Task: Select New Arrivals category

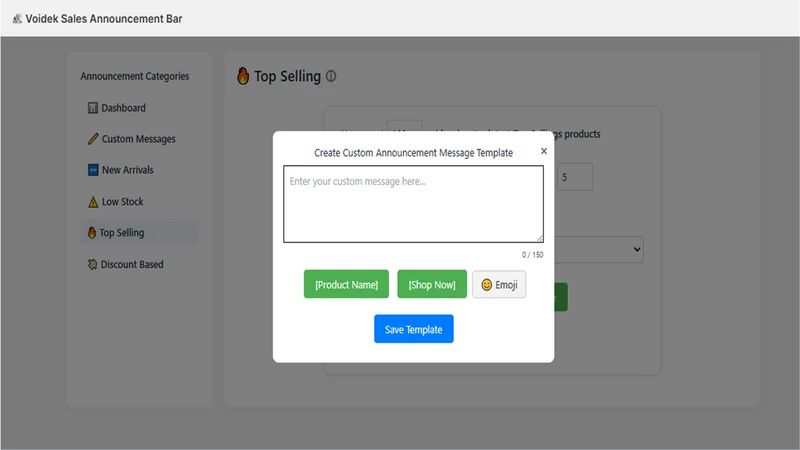Action: pos(121,170)
